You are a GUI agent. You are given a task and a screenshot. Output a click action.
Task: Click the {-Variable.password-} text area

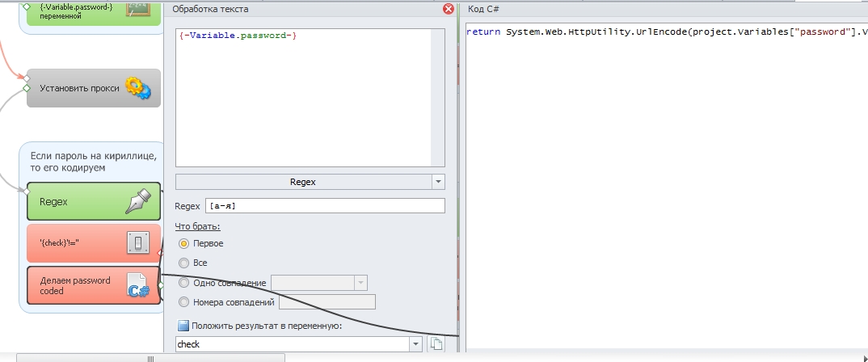pyautogui.click(x=310, y=98)
